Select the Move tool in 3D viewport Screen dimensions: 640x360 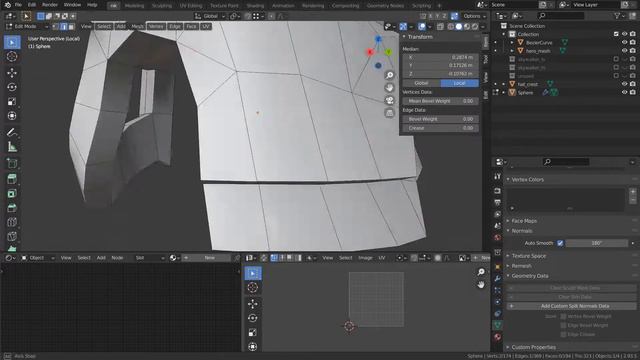(x=12, y=73)
